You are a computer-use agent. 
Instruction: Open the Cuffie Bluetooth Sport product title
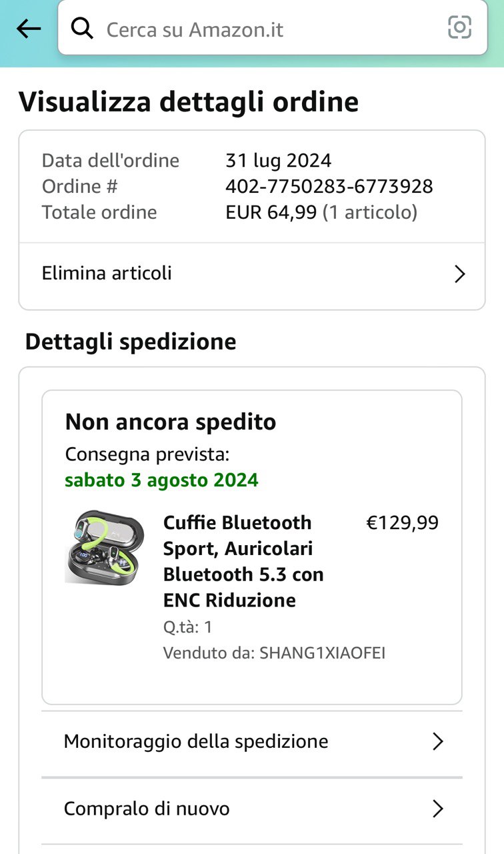tap(243, 561)
